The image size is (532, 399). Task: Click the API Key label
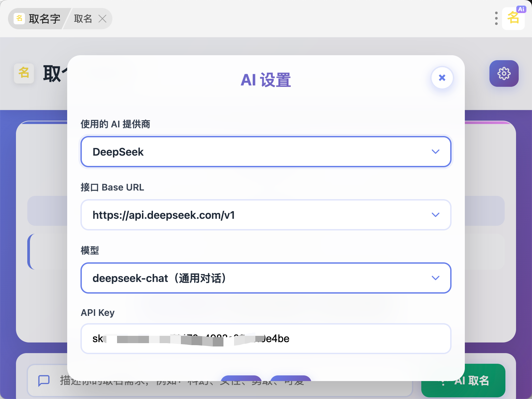pos(98,313)
